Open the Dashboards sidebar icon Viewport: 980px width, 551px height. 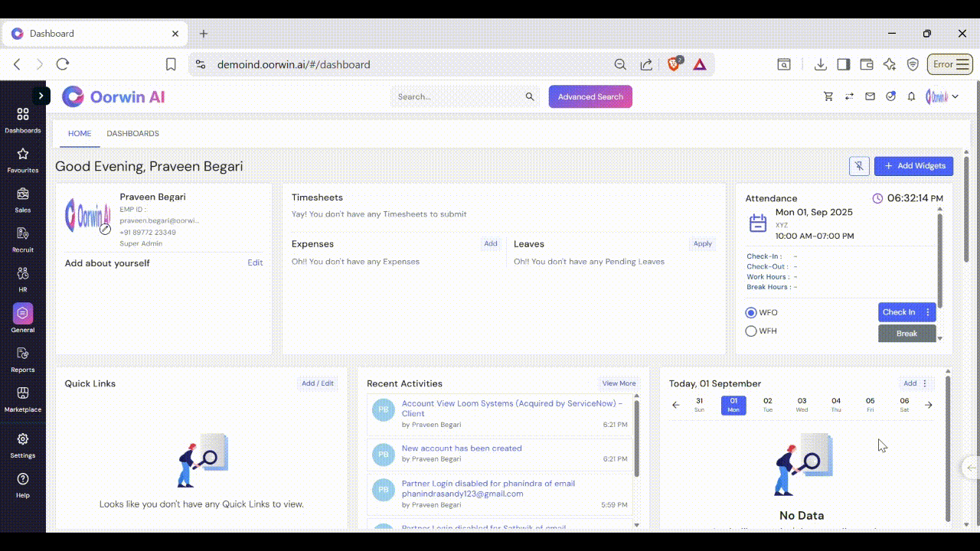coord(23,114)
